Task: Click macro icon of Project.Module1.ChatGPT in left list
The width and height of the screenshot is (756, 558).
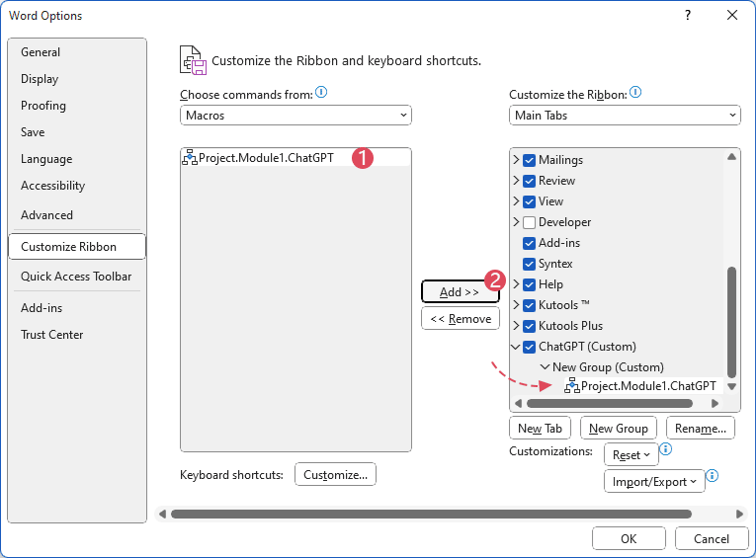Action: pos(190,157)
